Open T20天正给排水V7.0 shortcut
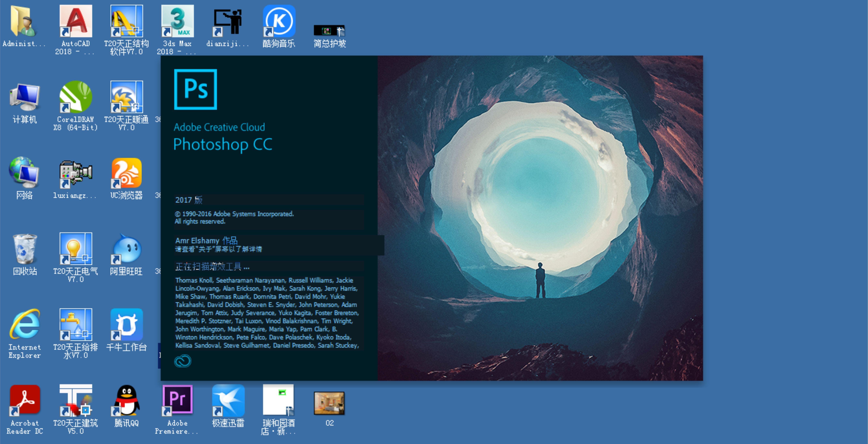 coord(76,324)
